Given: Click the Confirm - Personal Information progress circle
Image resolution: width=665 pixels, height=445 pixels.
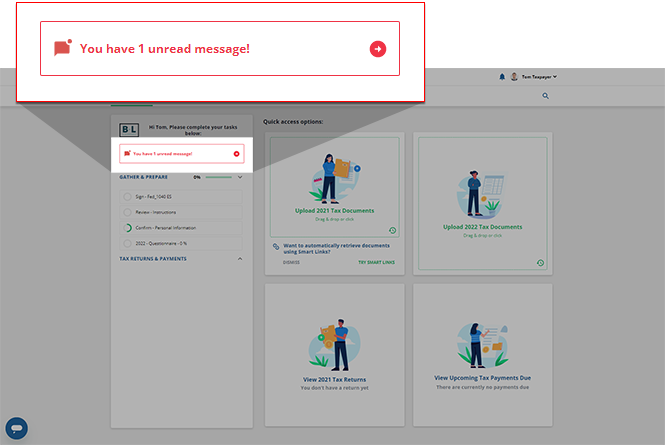Looking at the screenshot, I should point(127,228).
